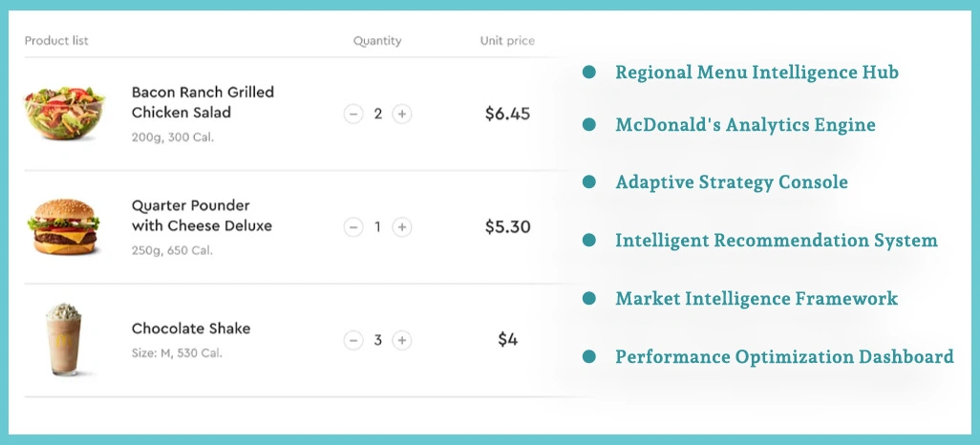Click the Quantity column header

pos(377,41)
